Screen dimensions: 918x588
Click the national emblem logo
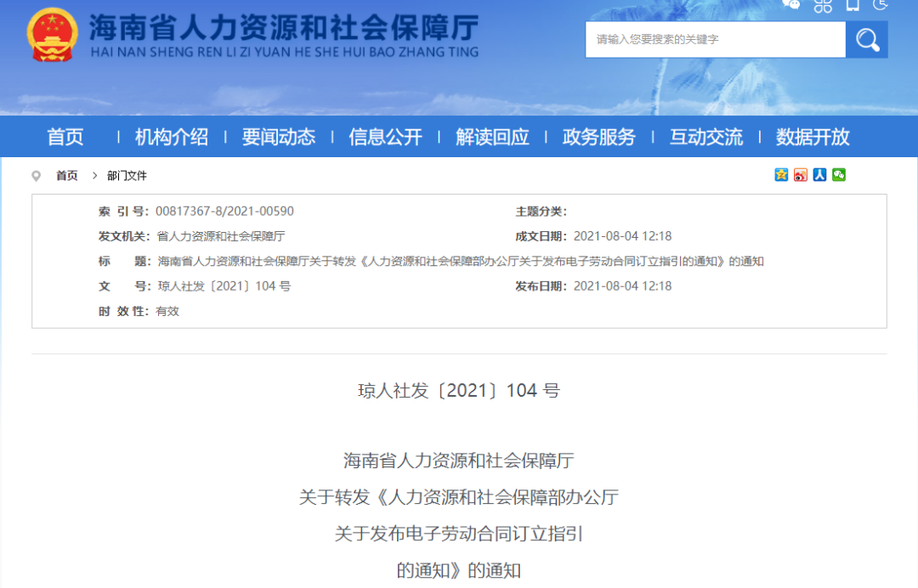52,35
